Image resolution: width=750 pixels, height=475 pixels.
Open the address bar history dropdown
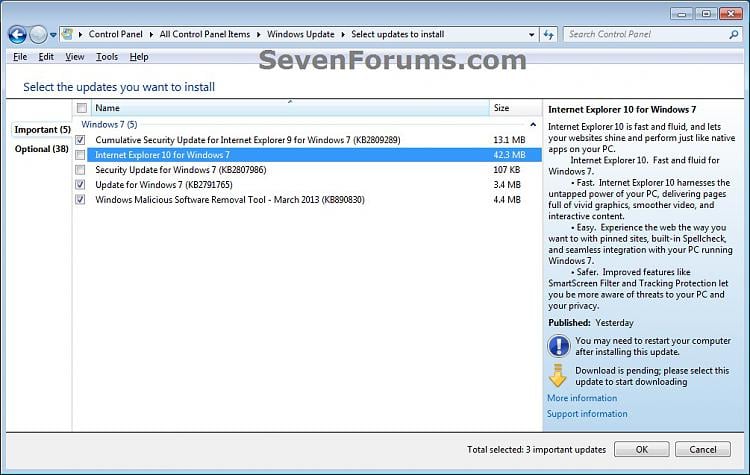pos(531,34)
